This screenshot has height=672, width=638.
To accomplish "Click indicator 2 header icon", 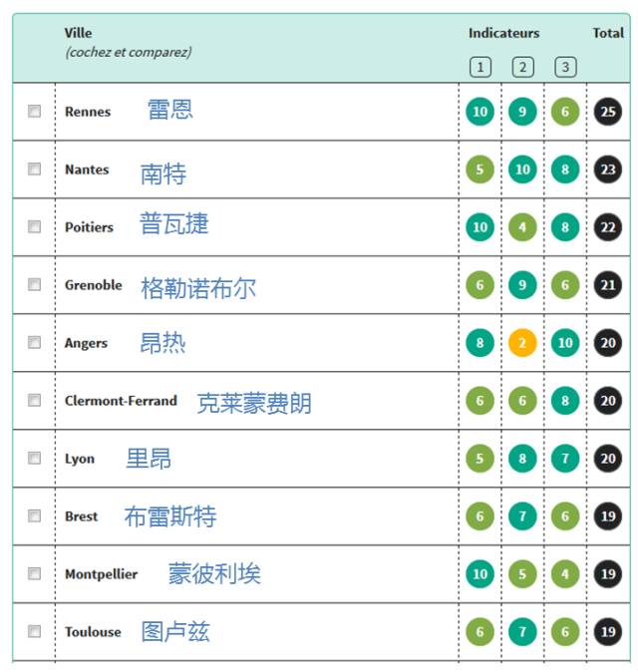I will click(x=522, y=67).
